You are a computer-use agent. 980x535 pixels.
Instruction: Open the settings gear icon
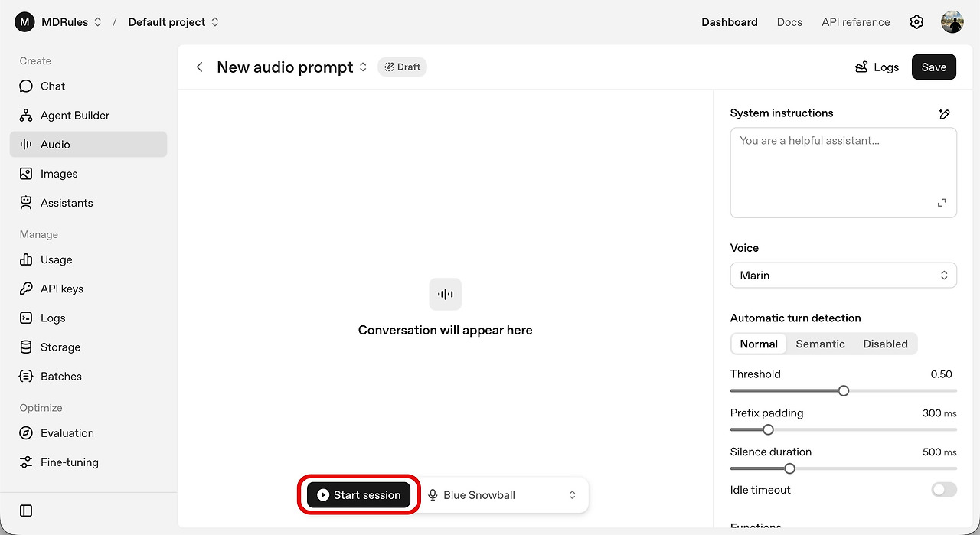[x=916, y=22]
